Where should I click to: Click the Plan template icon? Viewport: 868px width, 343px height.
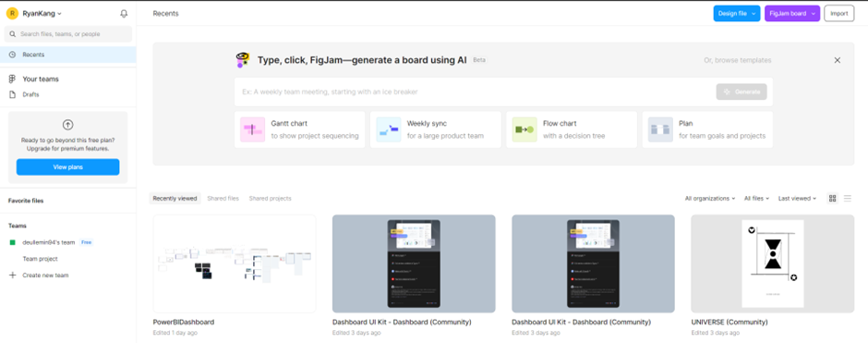[x=660, y=129]
